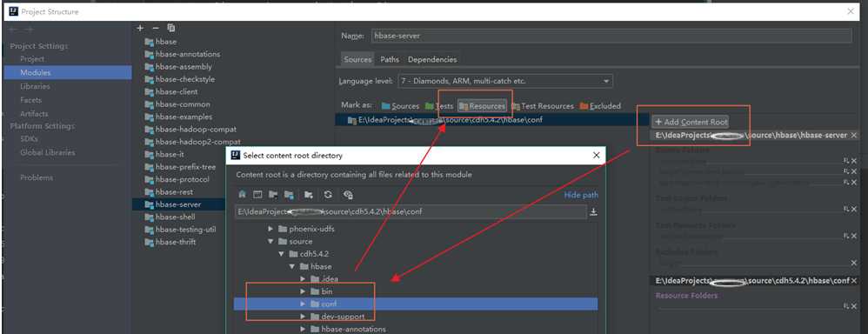Click the path history download arrow icon
868x334 pixels.
593,211
